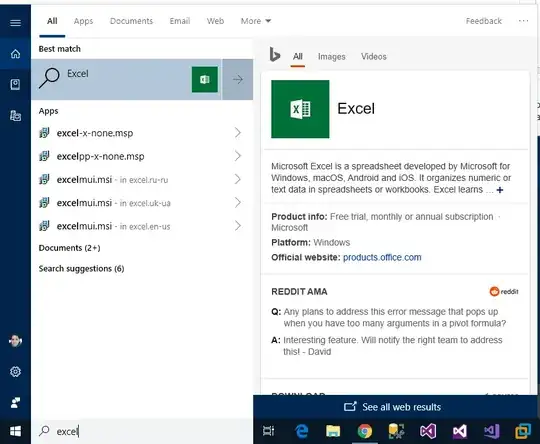Click the Reddit AMA question text
540x444 pixels.
click(395, 317)
